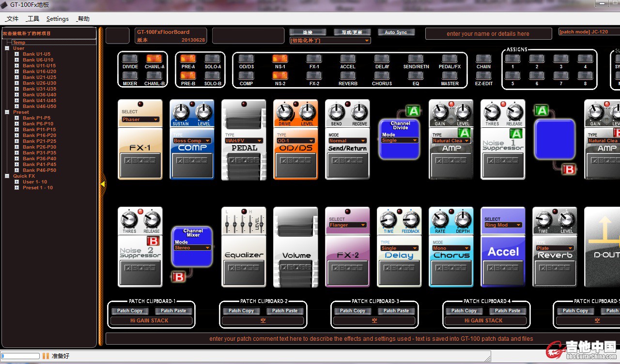Viewport: 620px width, 364px height.
Task: Open the Channel Mixer Stereo mode dropdown
Action: [x=192, y=248]
